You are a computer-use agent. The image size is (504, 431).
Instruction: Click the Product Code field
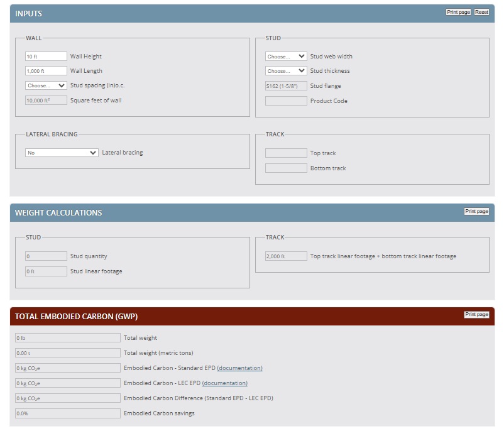coord(286,101)
